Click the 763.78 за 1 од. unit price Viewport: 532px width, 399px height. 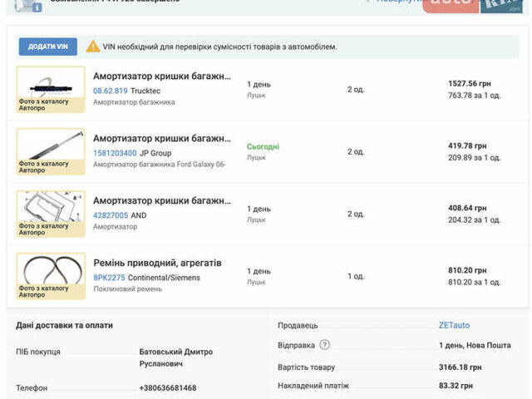tap(475, 96)
